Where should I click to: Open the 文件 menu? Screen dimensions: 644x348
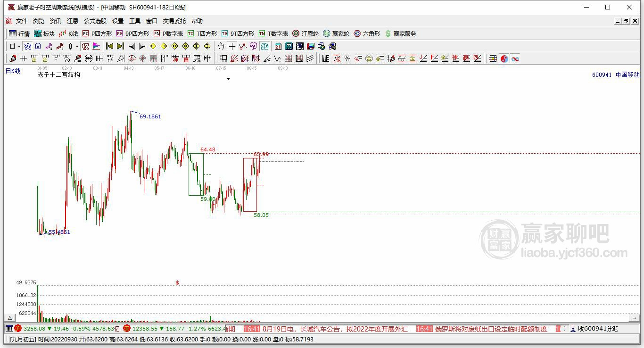point(22,21)
